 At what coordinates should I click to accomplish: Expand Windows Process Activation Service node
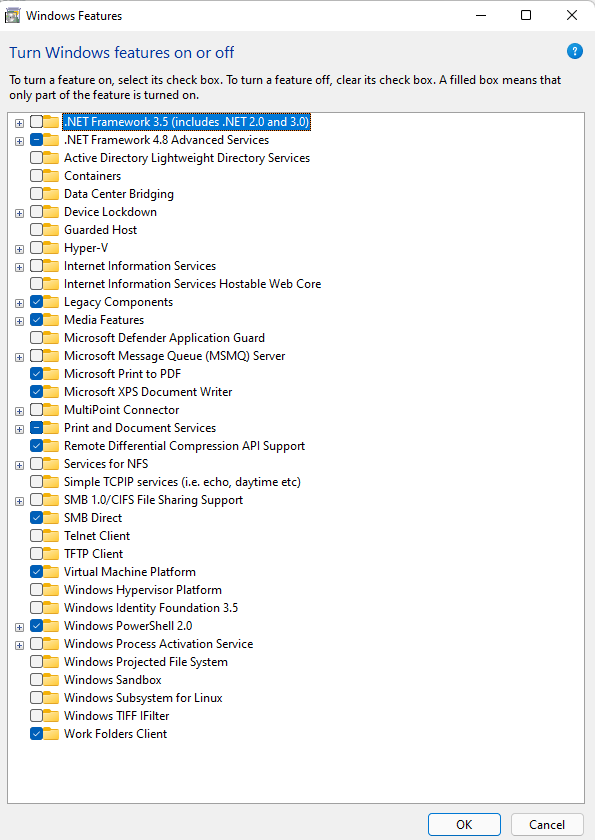click(19, 646)
